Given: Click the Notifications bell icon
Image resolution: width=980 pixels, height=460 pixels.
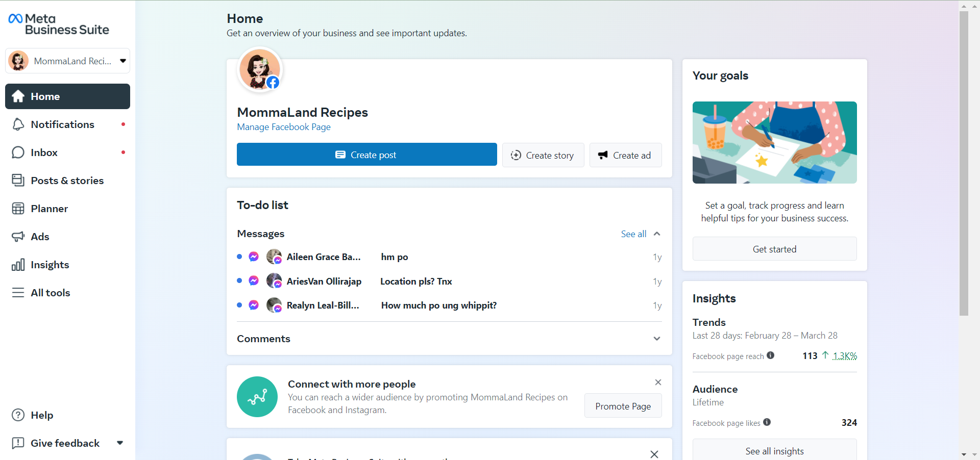Looking at the screenshot, I should click(18, 124).
